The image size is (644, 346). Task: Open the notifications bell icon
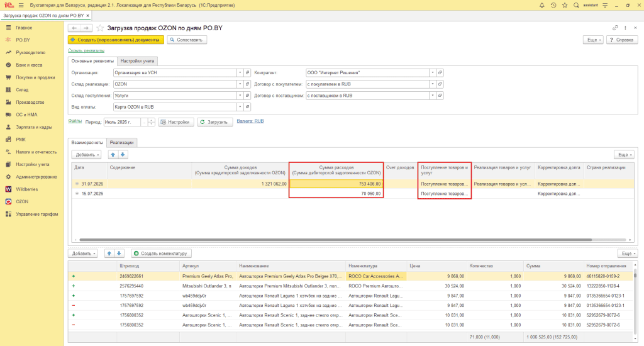click(x=541, y=5)
